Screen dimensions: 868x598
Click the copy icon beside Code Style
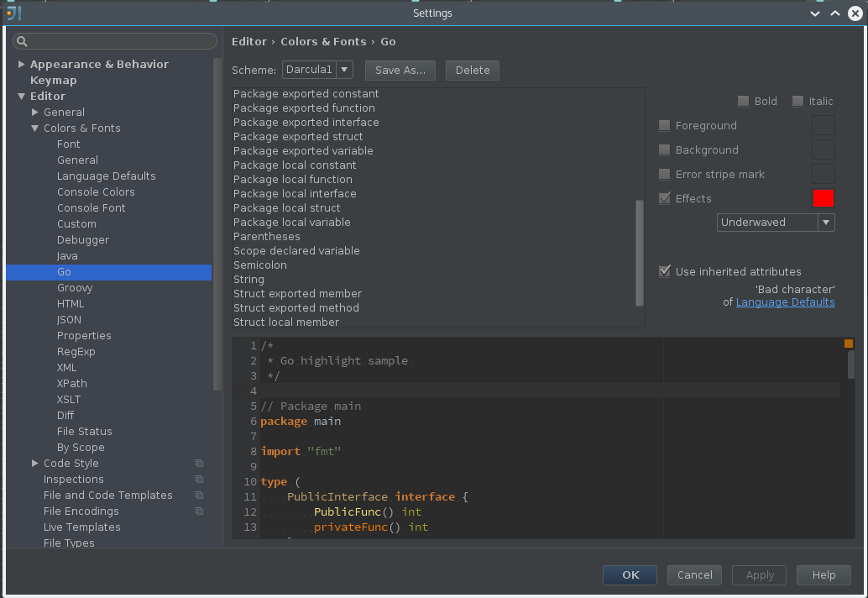[199, 464]
